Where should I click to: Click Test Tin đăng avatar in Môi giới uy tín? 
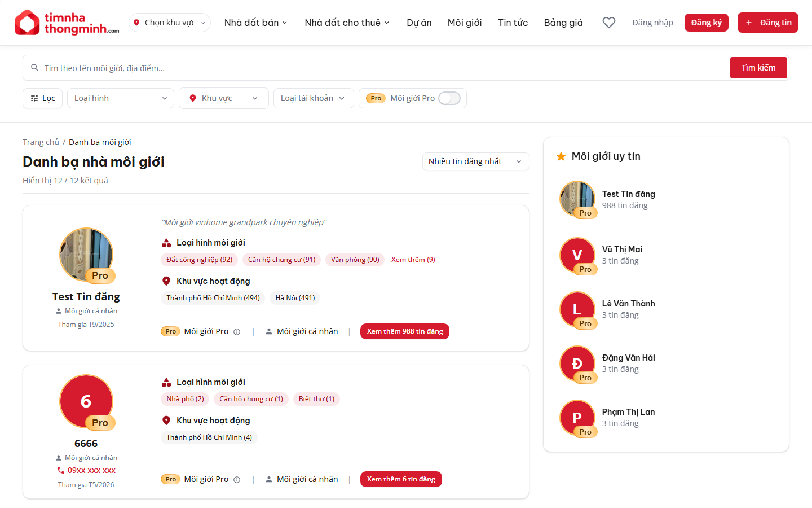point(577,199)
